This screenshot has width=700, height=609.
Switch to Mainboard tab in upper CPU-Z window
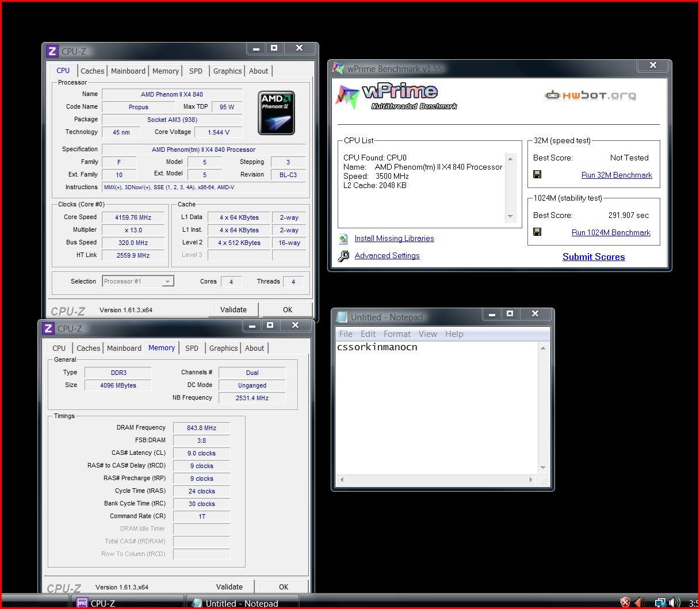coord(128,71)
